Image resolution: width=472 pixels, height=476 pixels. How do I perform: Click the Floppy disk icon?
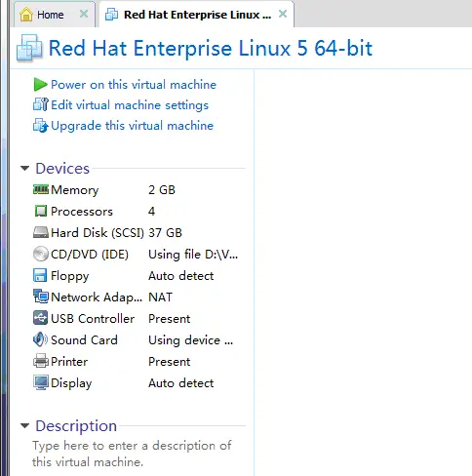40,275
